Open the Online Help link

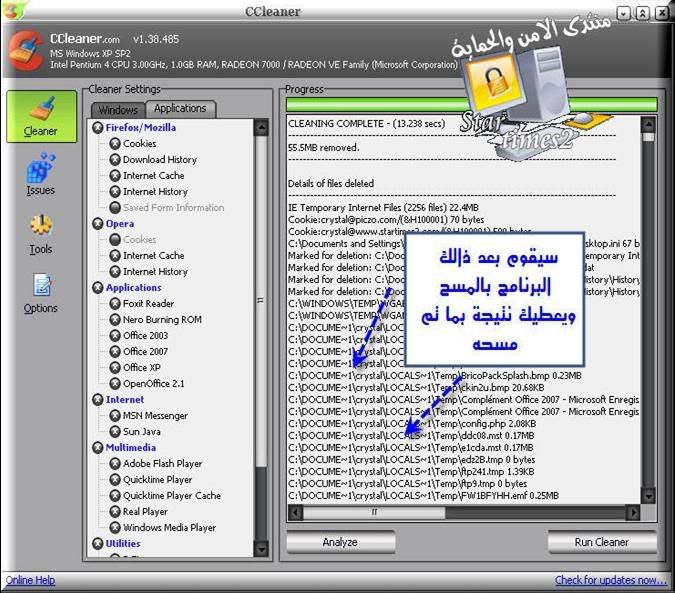(x=30, y=581)
